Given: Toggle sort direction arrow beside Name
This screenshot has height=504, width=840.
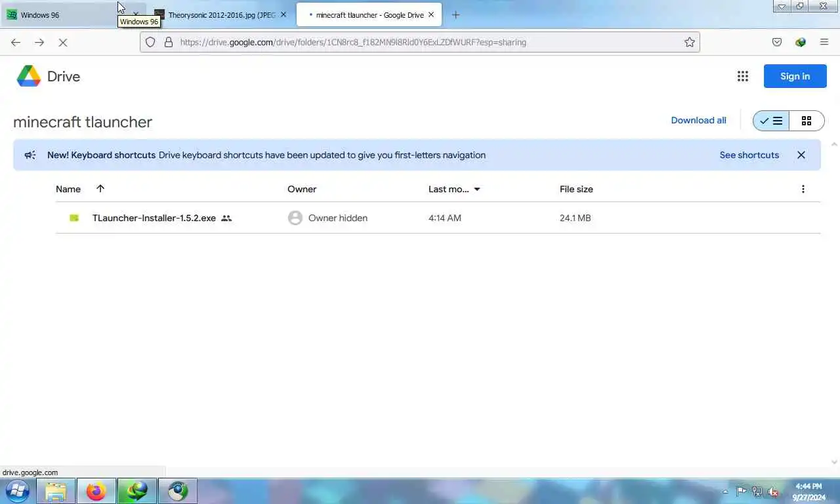Looking at the screenshot, I should (100, 188).
